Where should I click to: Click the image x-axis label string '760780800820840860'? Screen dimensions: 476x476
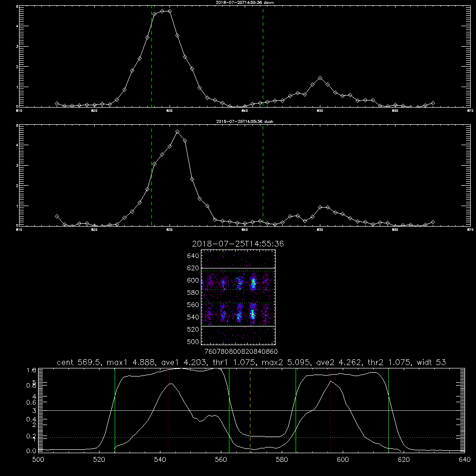241,352
